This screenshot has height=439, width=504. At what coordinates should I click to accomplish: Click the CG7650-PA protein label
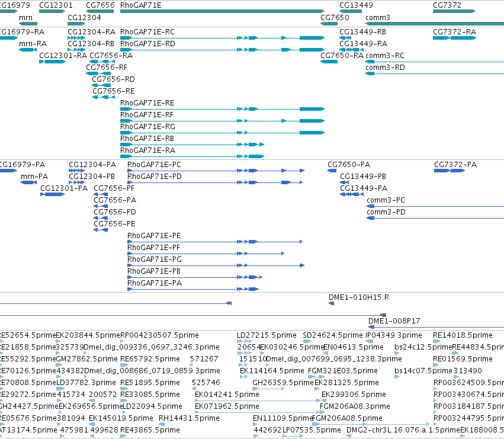pyautogui.click(x=349, y=165)
